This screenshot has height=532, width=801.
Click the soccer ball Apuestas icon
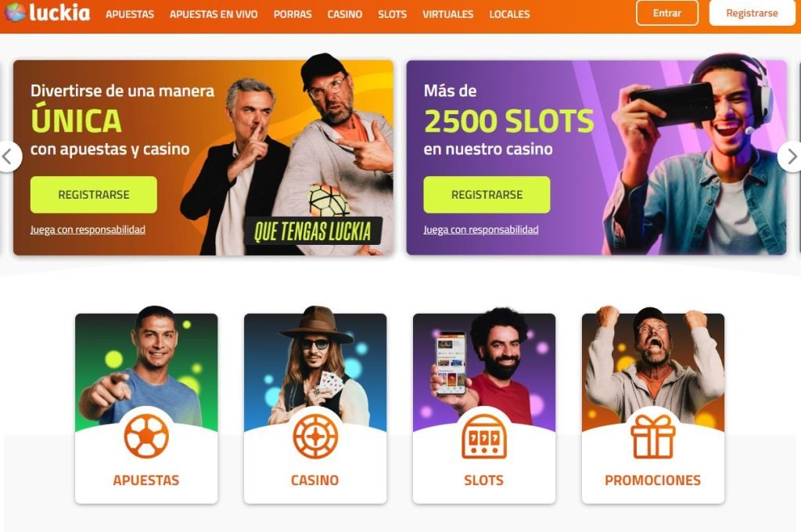[x=146, y=436]
